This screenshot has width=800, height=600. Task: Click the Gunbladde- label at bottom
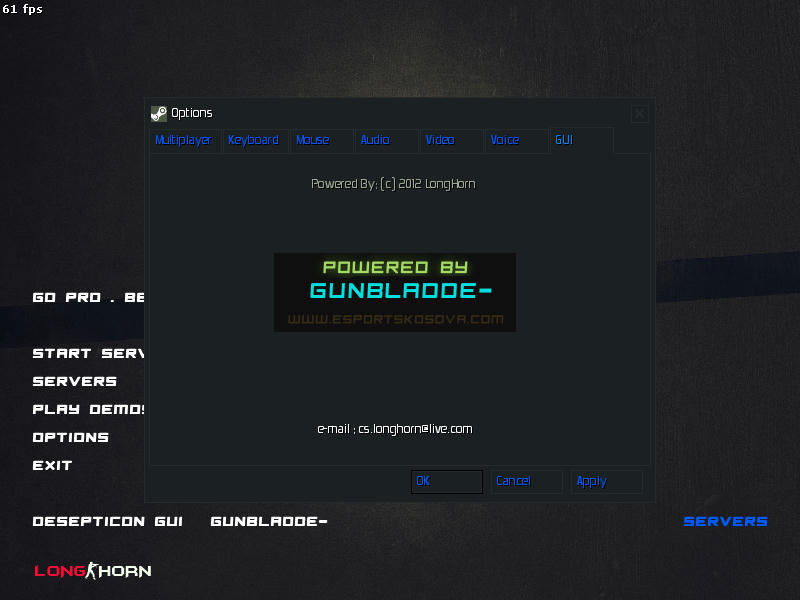(x=269, y=521)
